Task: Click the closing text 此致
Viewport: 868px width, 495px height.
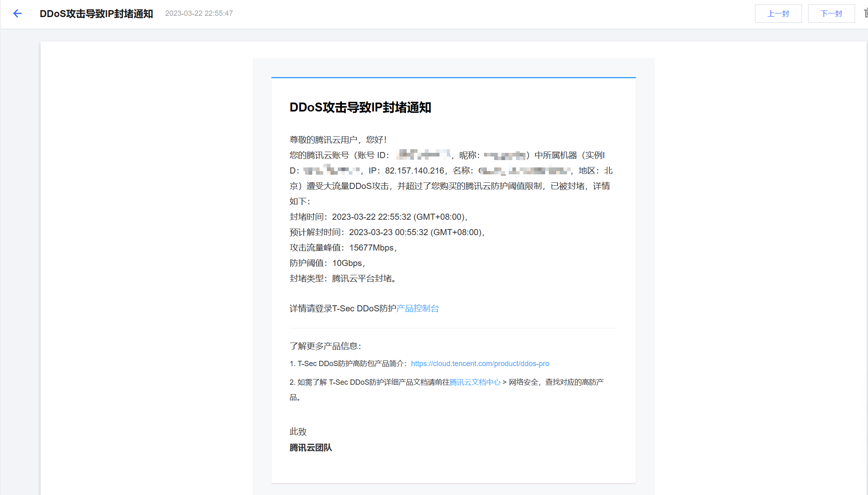Action: 298,432
